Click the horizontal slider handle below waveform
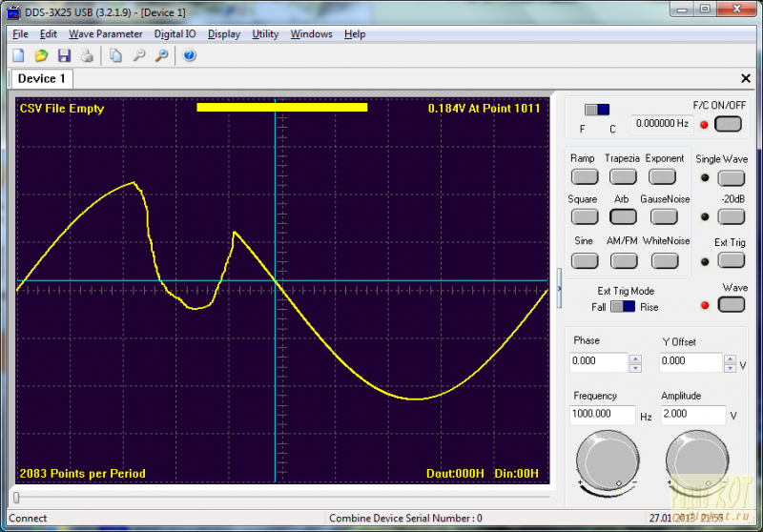 16,498
